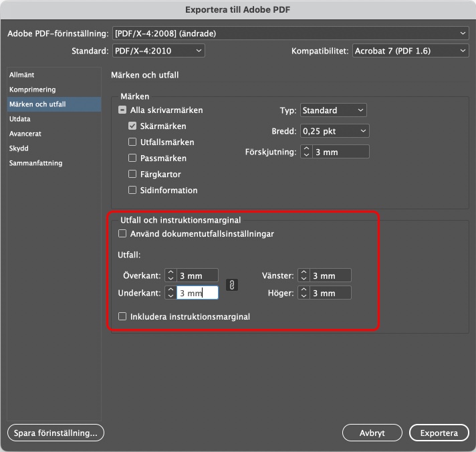Enable the Utfallsmärken checkbox
Image resolution: width=476 pixels, height=452 pixels.
[x=132, y=142]
